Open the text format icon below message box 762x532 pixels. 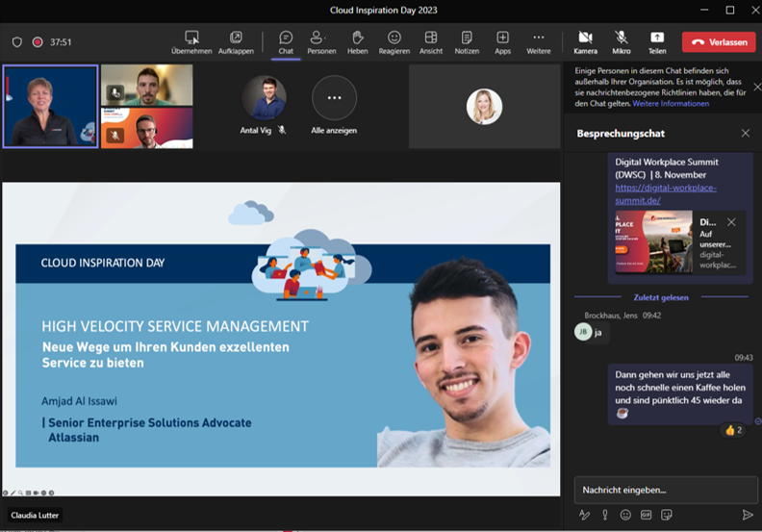coord(584,515)
